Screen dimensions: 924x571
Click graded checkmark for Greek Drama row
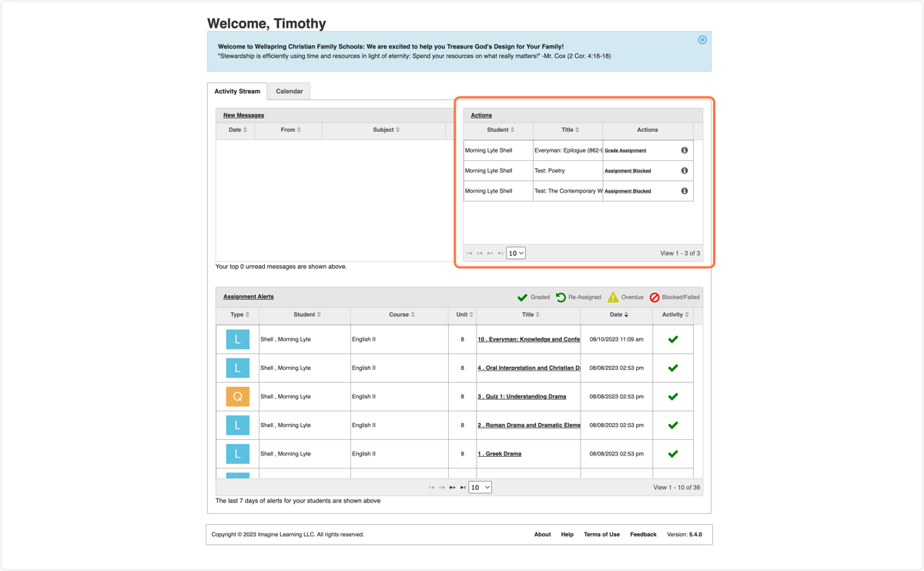(x=673, y=454)
